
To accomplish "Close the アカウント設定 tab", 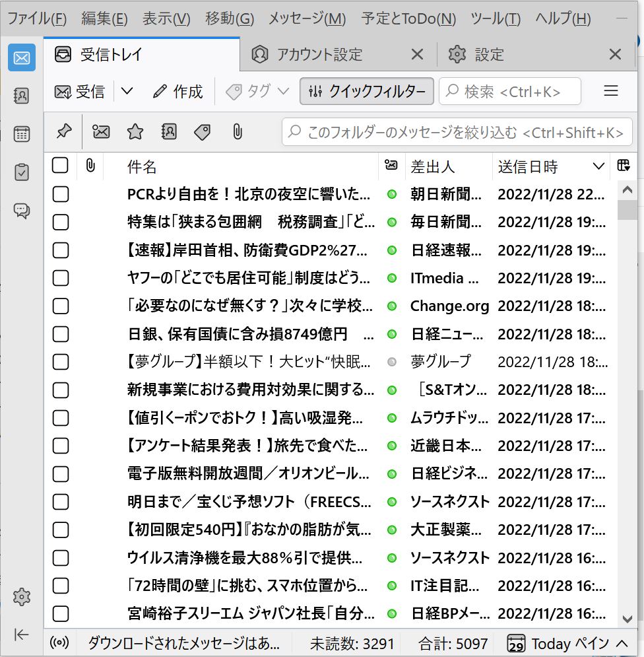I will tap(417, 54).
